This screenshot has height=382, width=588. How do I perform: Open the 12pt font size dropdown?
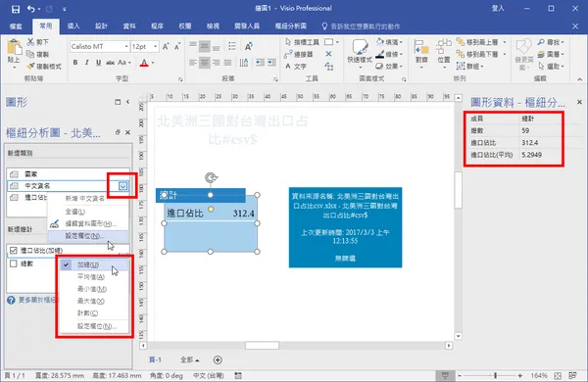tap(155, 46)
